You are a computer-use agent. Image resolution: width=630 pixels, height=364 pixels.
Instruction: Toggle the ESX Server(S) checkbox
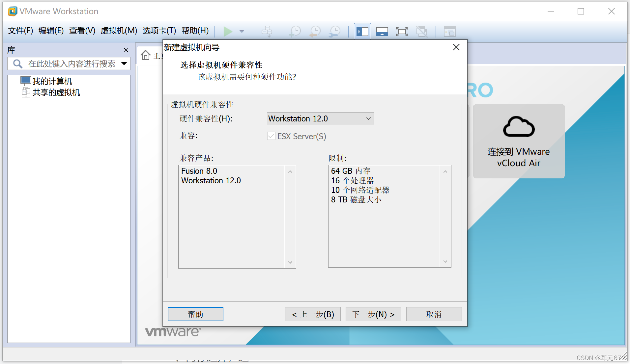point(271,136)
